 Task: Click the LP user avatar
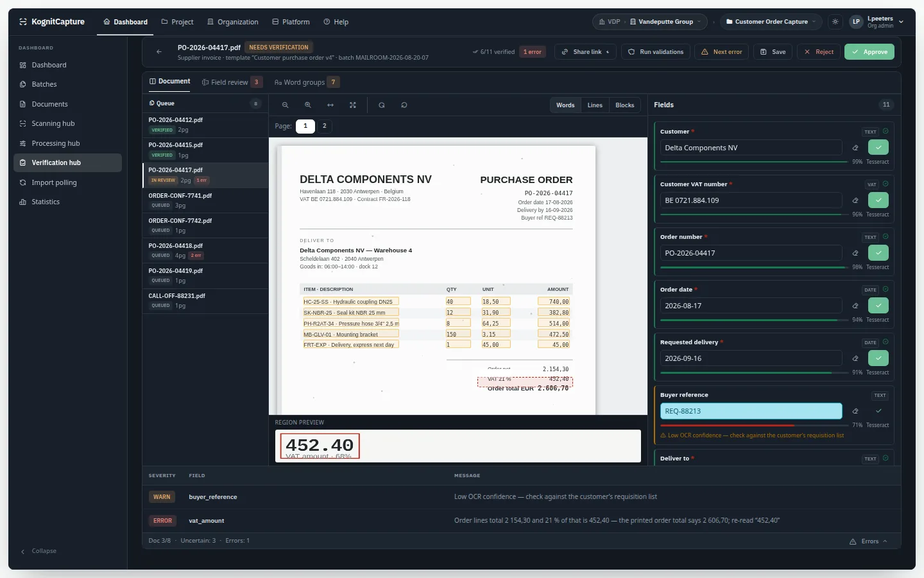tap(856, 22)
